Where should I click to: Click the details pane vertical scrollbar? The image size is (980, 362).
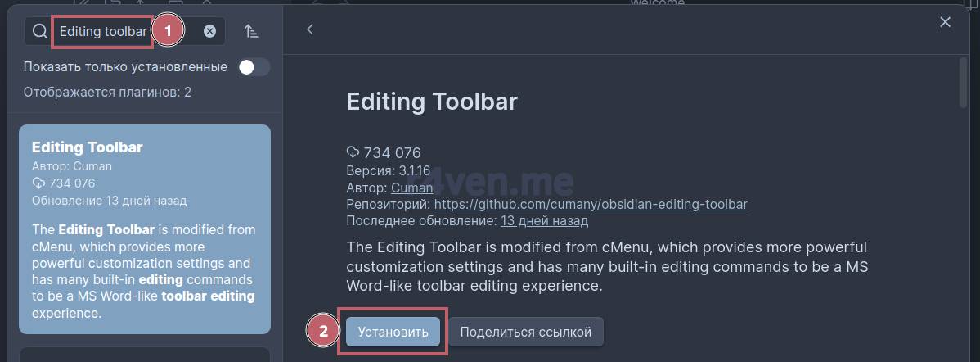tap(963, 82)
